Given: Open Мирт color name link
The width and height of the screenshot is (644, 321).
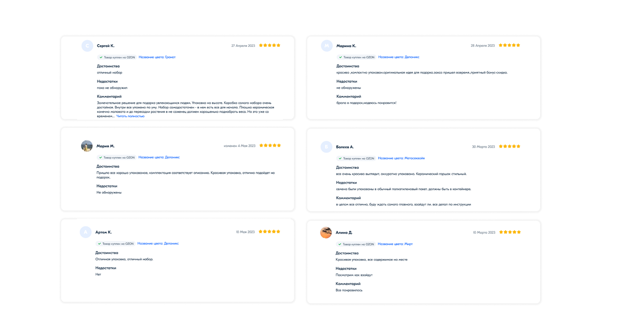Looking at the screenshot, I should tap(395, 244).
